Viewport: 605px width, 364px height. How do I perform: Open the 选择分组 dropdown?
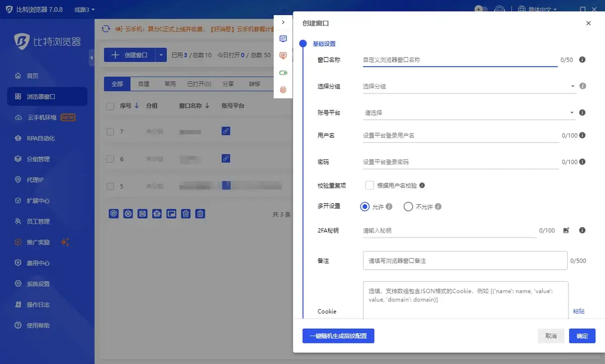tap(469, 86)
